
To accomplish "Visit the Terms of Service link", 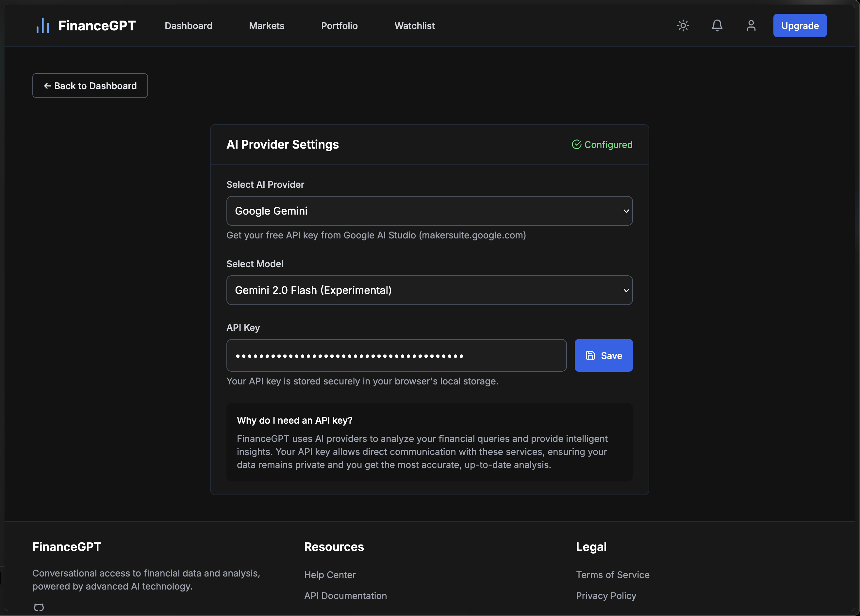I will [612, 575].
